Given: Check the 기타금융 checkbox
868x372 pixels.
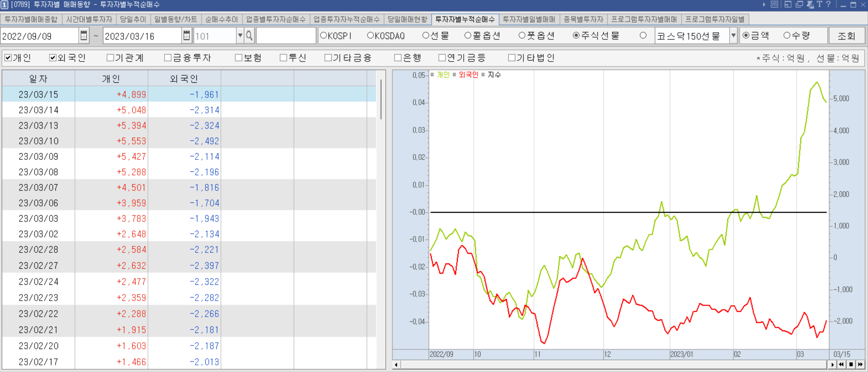Looking at the screenshot, I should 328,58.
